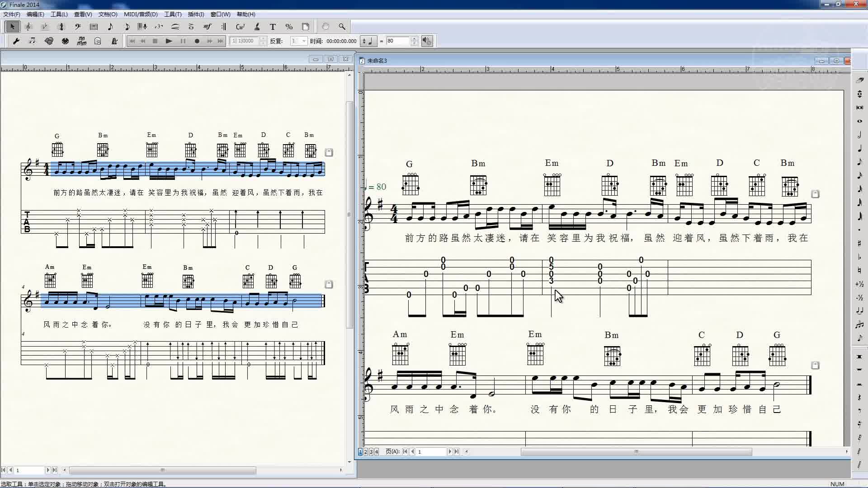868x488 pixels.
Task: Select the Measure tool
Action: (94, 27)
